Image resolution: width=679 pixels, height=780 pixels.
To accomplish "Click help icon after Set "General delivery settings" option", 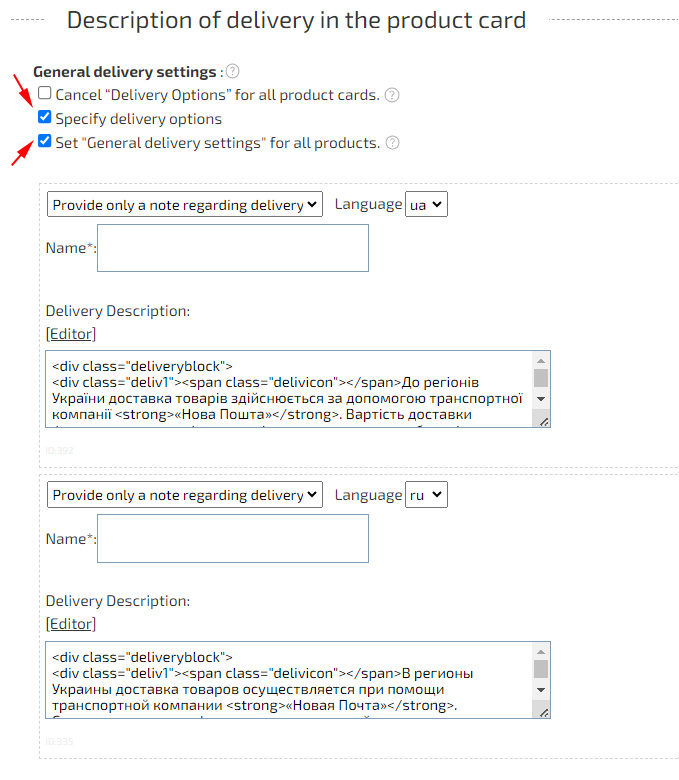I will [x=392, y=143].
